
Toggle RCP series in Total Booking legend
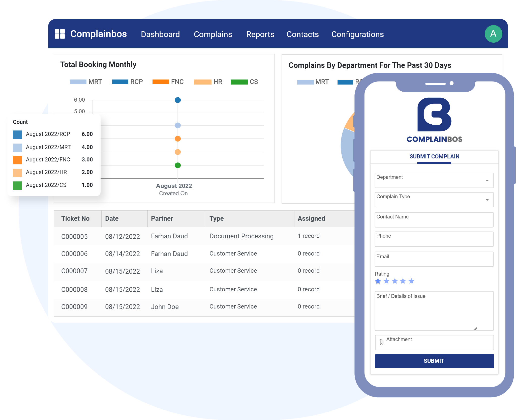point(127,82)
